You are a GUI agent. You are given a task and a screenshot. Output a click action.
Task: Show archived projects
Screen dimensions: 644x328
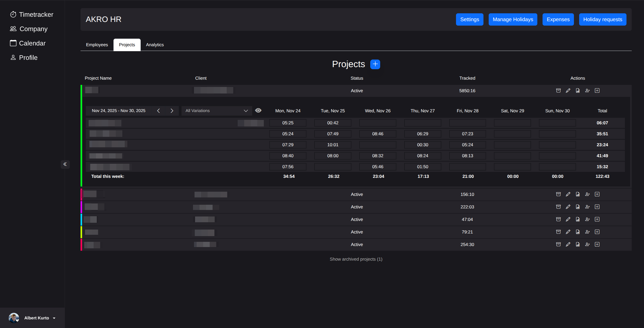point(356,259)
